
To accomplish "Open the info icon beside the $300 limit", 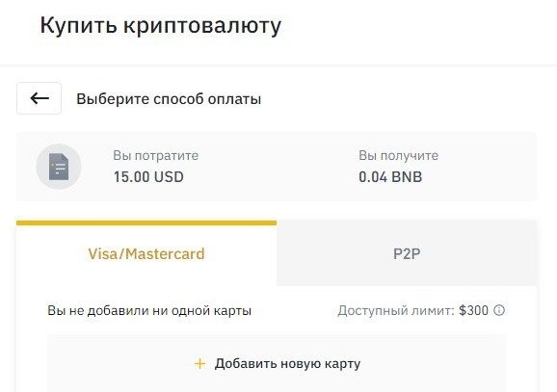I will [499, 310].
